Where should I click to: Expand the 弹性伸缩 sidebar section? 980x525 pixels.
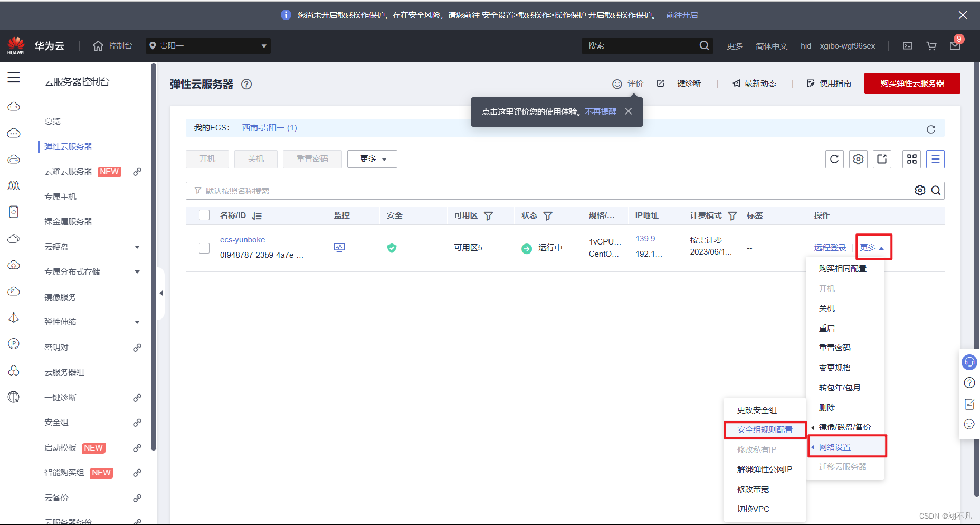pos(137,322)
